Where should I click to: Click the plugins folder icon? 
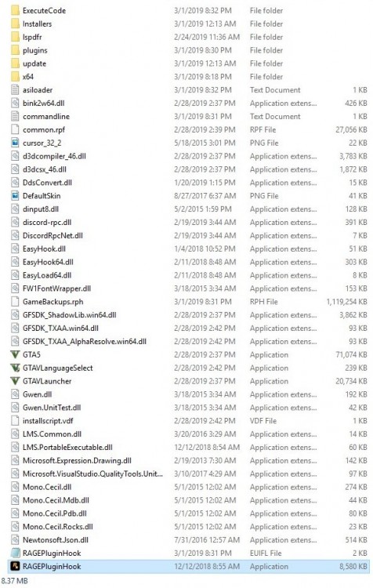pyautogui.click(x=15, y=50)
